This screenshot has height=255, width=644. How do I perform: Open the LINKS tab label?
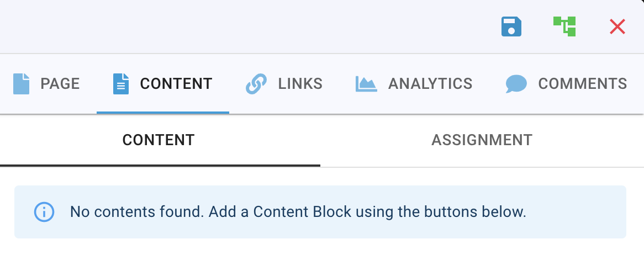tap(300, 84)
